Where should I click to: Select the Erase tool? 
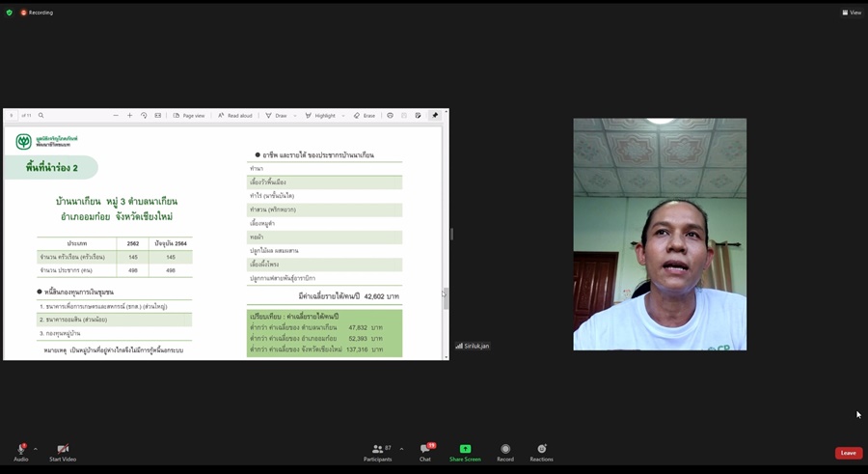pyautogui.click(x=365, y=116)
